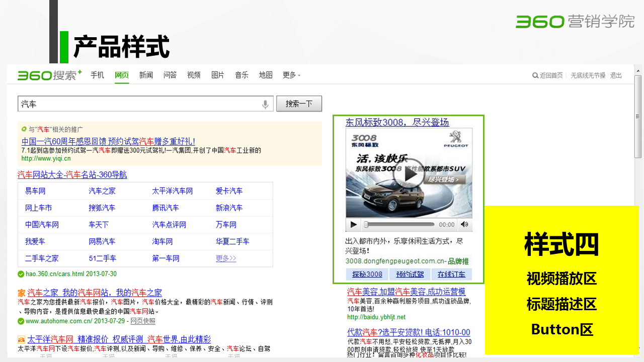Open the 汽车美容,加盟汽车美容 ad link
Screen dimensions: 644x362
tap(406, 292)
